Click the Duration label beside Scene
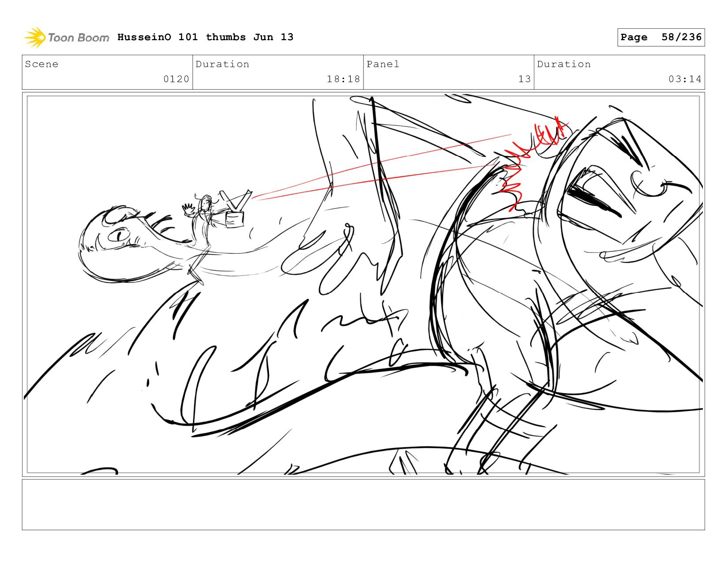Image resolution: width=728 pixels, height=563 pixels. coord(222,64)
